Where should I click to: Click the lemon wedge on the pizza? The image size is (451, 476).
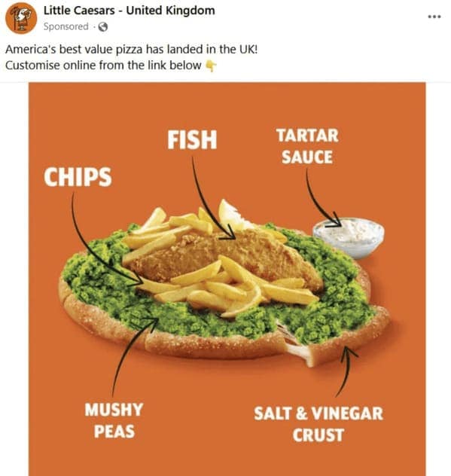point(232,215)
